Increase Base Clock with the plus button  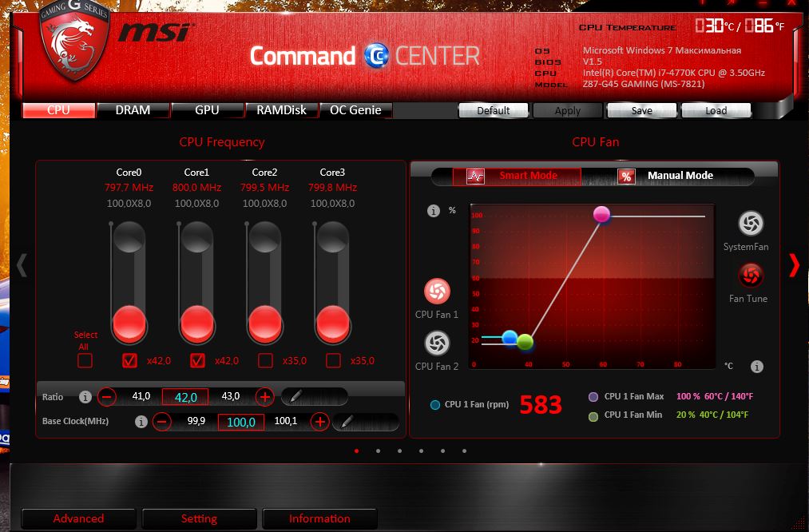tap(320, 422)
